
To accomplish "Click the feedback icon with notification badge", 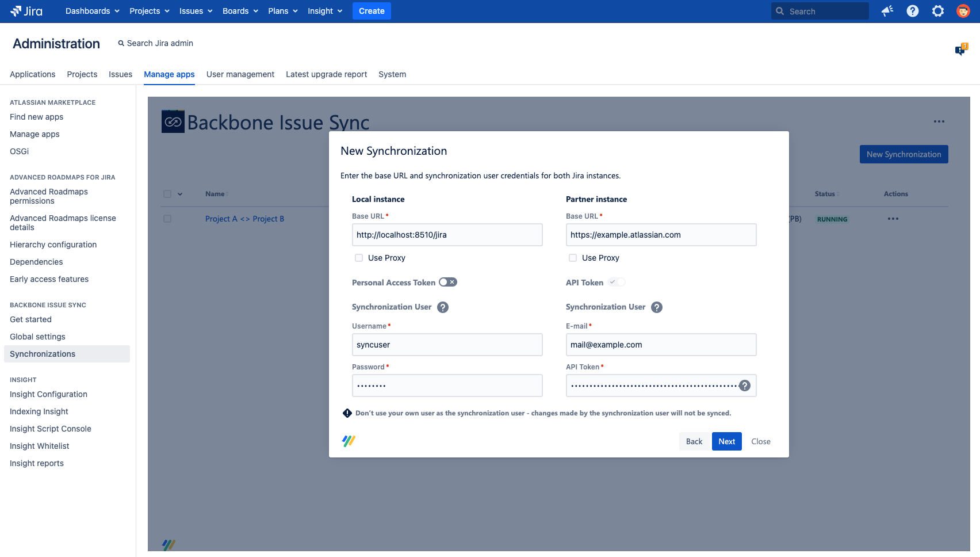I will pos(960,50).
